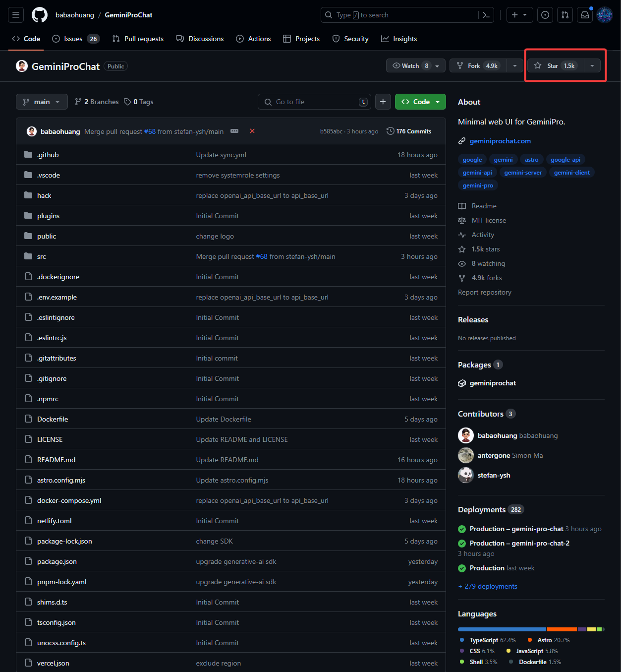Open the hamburger navigation menu
Screen dimensions: 621x672
[x=16, y=15]
